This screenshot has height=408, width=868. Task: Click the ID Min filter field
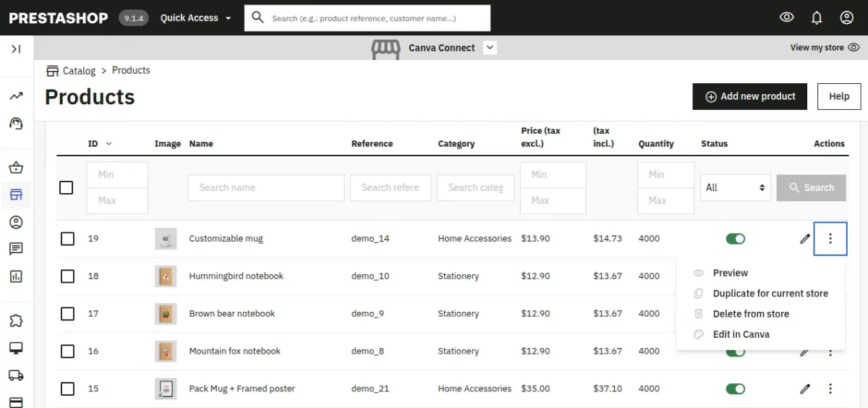(117, 174)
